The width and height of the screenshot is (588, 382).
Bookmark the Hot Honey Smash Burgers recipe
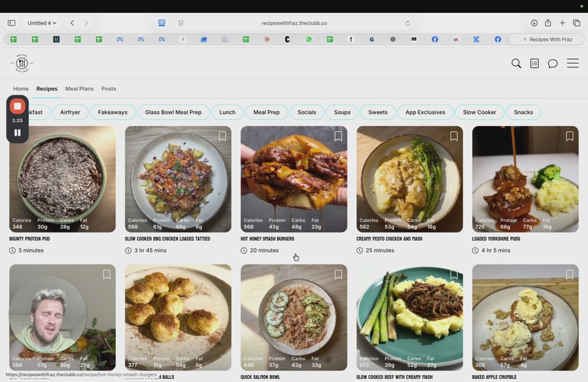pyautogui.click(x=338, y=136)
